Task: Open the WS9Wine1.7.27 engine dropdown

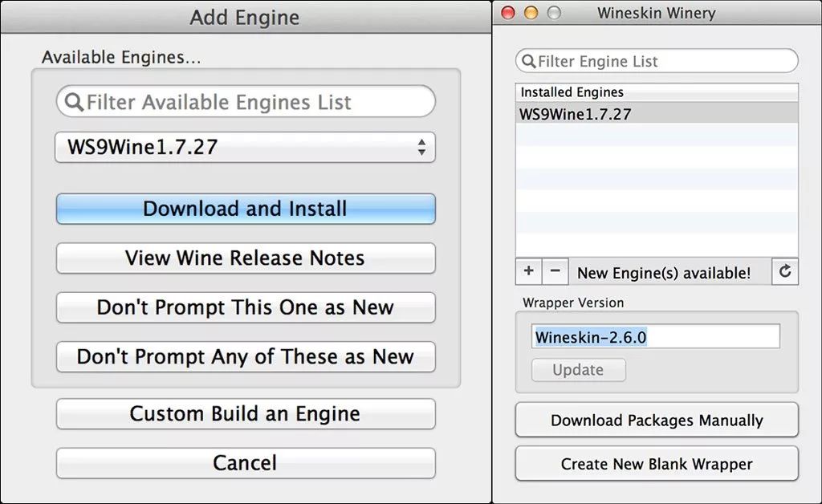Action: 246,147
